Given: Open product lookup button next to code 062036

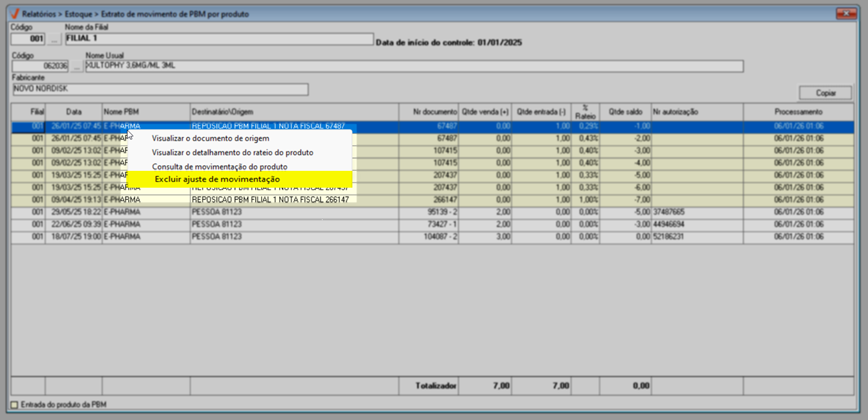Looking at the screenshot, I should (x=77, y=67).
